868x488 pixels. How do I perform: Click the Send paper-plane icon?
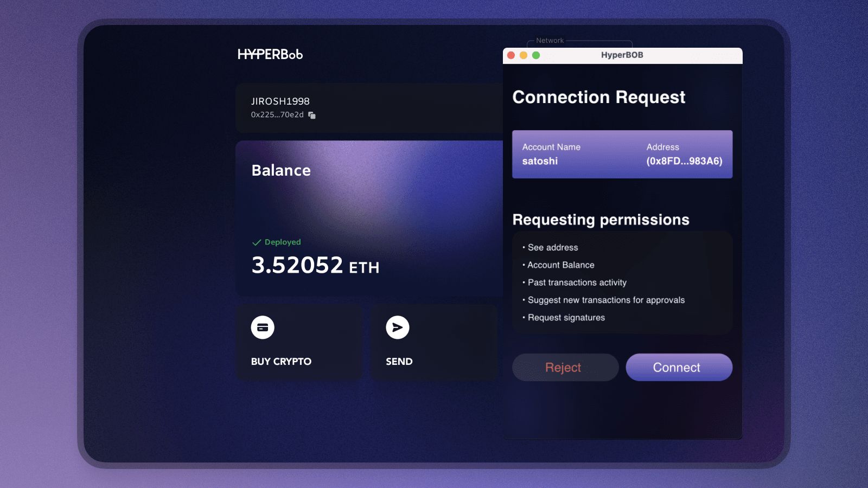(398, 328)
